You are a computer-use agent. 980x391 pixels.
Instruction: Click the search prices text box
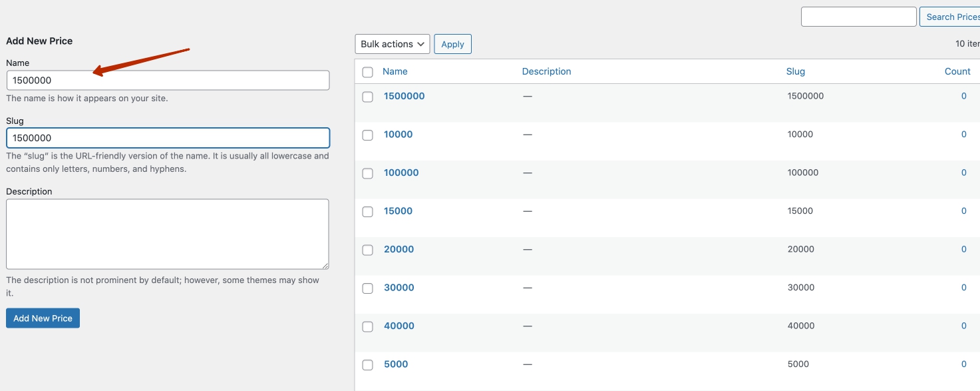coord(858,17)
